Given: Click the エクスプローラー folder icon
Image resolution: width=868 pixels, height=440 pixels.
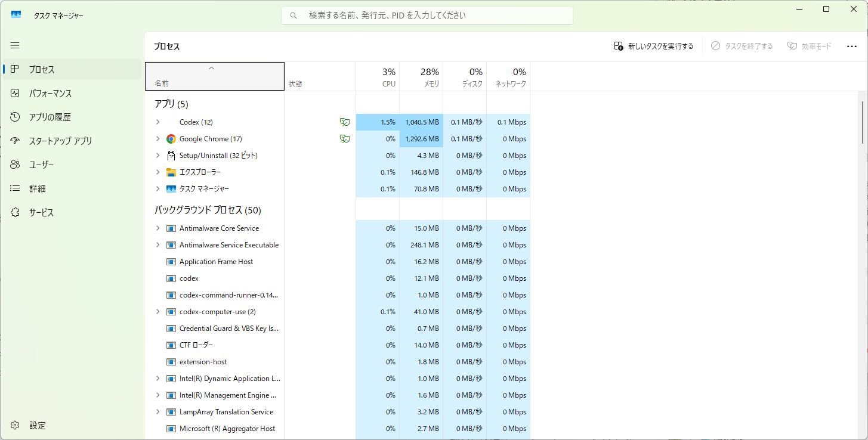Looking at the screenshot, I should [171, 172].
